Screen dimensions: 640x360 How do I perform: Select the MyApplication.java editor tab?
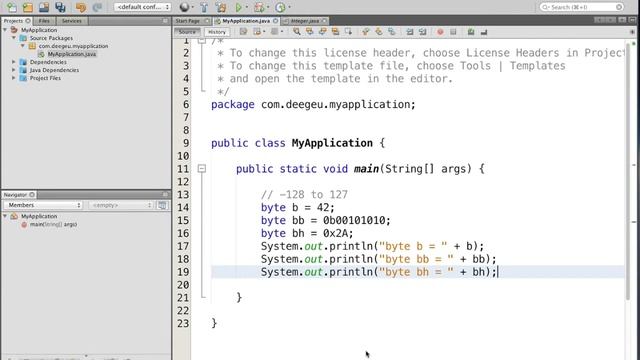pyautogui.click(x=246, y=21)
